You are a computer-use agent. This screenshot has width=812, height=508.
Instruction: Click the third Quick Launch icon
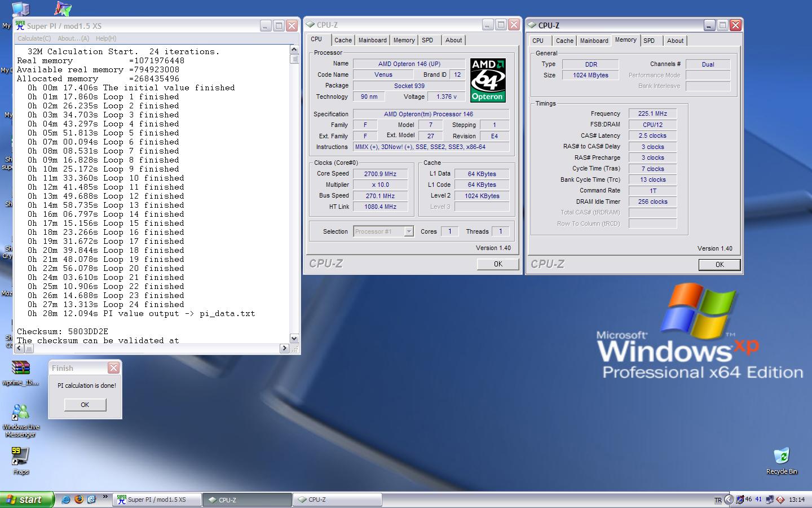coord(92,500)
